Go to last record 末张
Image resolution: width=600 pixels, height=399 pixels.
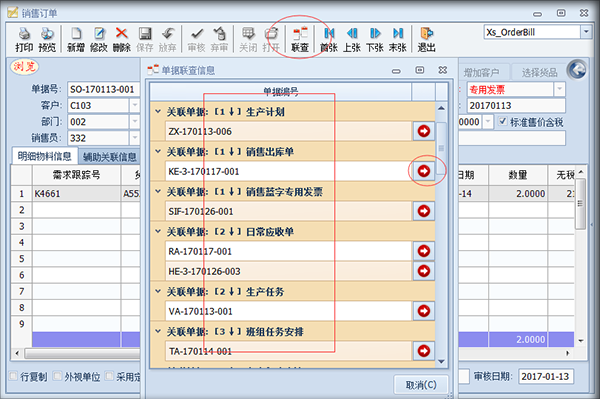(398, 39)
